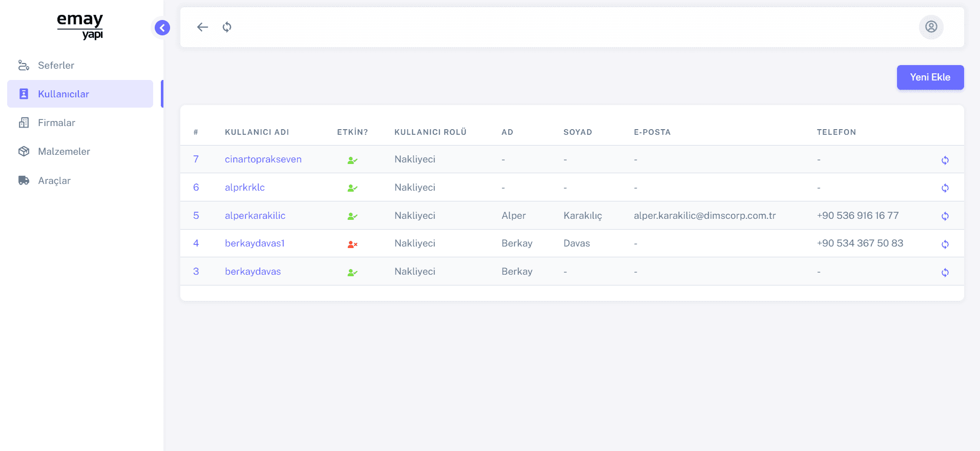Click the sync icon in the berkaydavas1 row
The height and width of the screenshot is (451, 980).
click(x=945, y=244)
